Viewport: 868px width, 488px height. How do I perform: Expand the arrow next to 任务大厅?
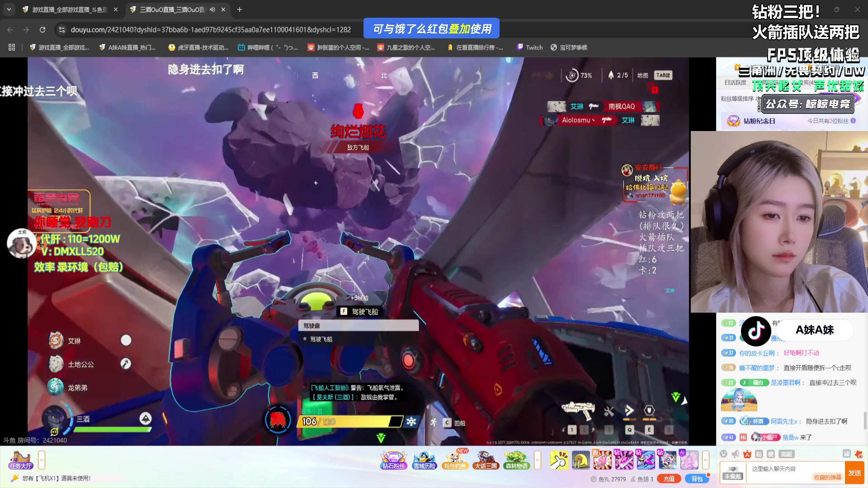[42, 460]
